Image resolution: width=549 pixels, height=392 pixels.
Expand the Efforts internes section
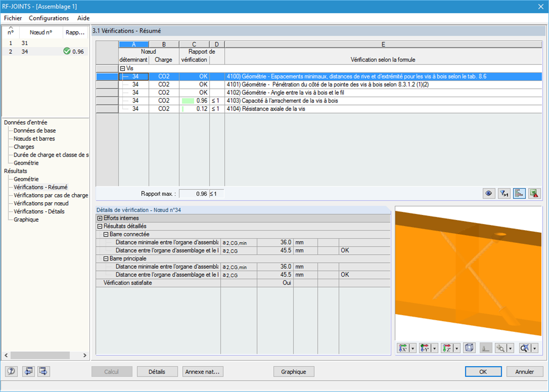click(x=100, y=218)
